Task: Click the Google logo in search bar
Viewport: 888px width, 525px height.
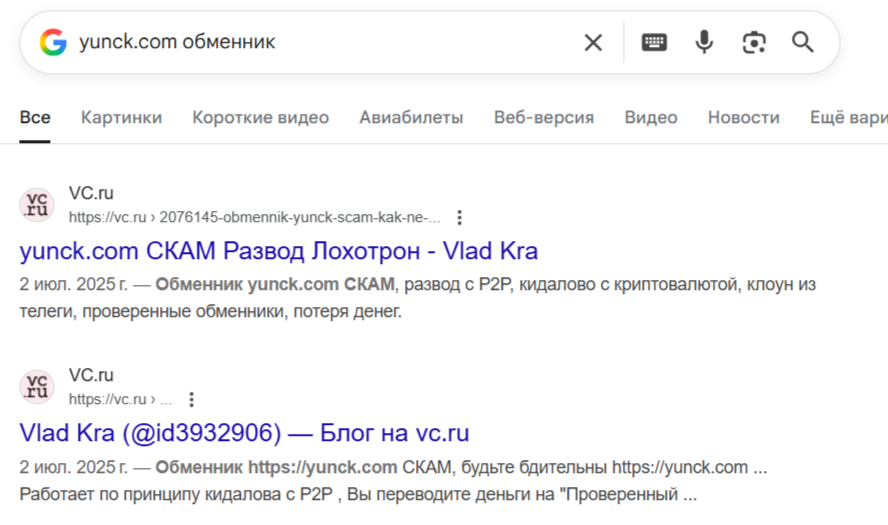Action: [x=53, y=42]
